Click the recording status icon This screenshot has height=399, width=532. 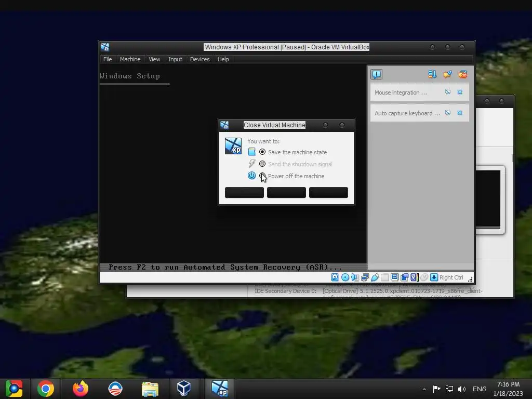click(x=404, y=277)
